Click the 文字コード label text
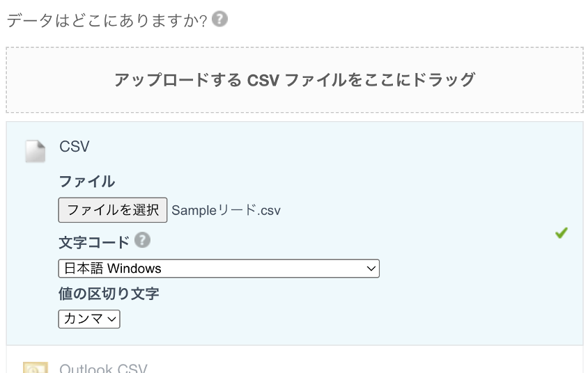 (94, 243)
